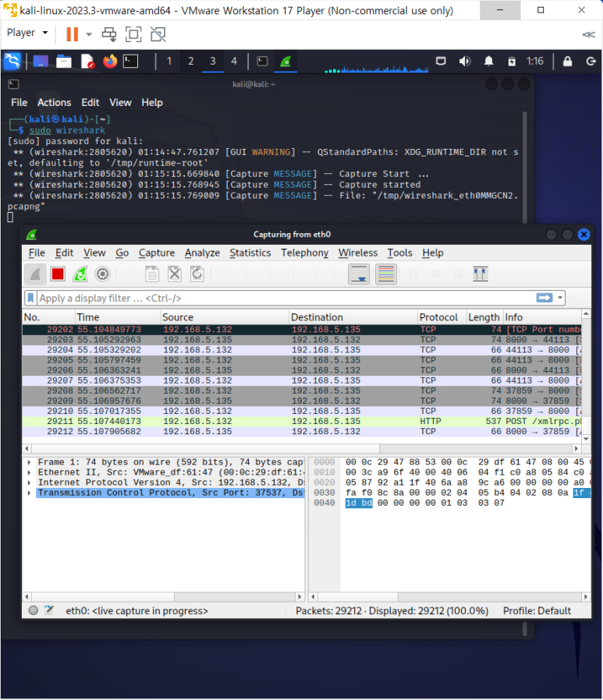
Task: Click the display filter bookmark icon
Action: (30, 298)
